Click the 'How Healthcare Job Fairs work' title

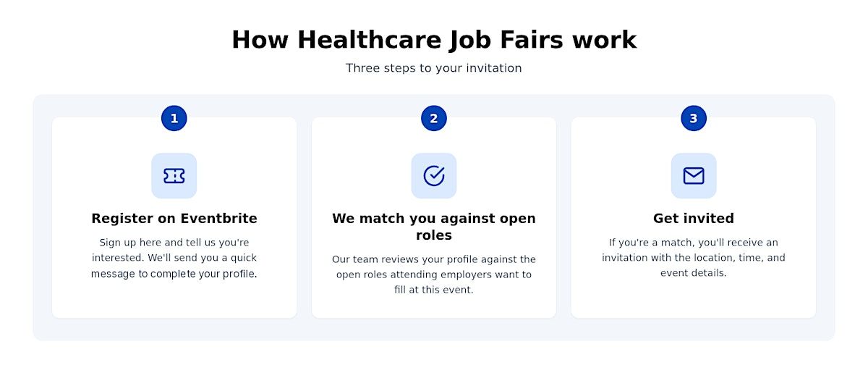[434, 39]
